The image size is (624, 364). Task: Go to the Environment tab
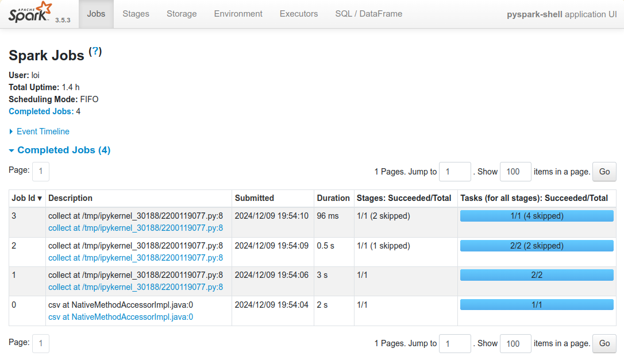[x=238, y=14]
